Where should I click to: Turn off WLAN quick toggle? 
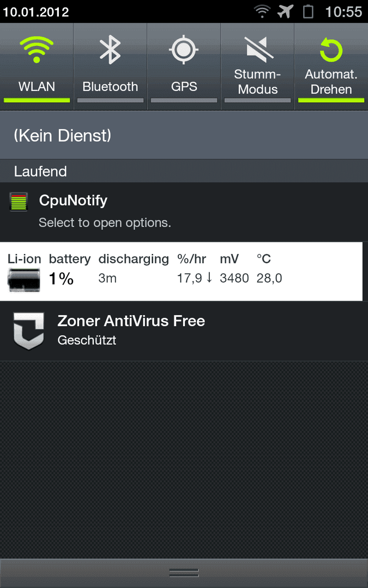click(37, 66)
